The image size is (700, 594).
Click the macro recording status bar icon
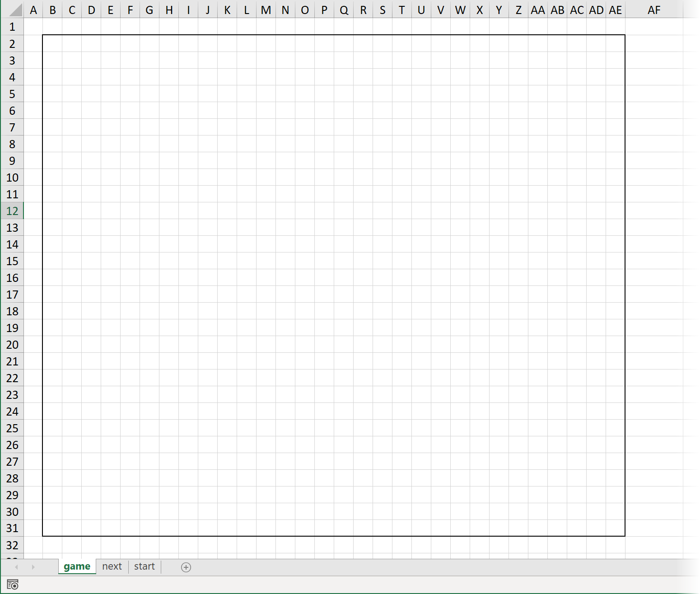(13, 585)
